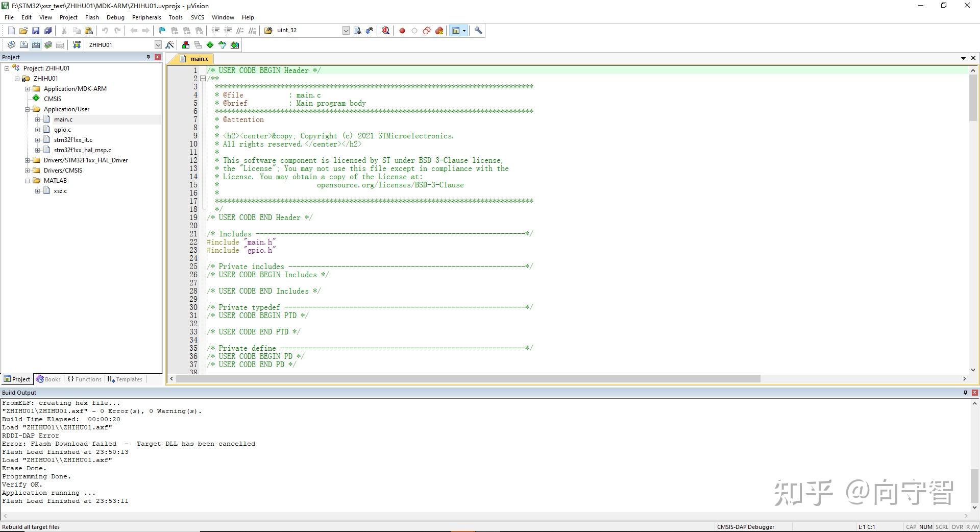Download code to flash memory
980x532 pixels.
coord(76,44)
